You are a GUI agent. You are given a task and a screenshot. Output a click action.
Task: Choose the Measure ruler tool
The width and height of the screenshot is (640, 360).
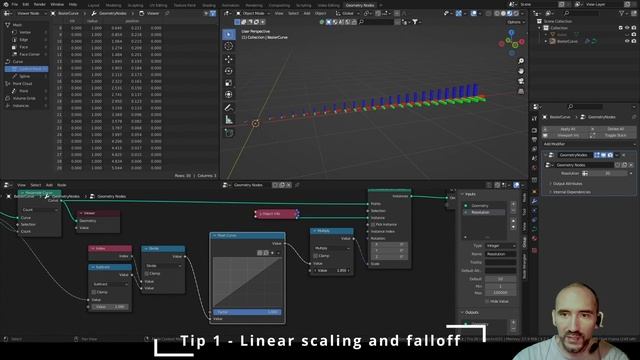coord(229,120)
